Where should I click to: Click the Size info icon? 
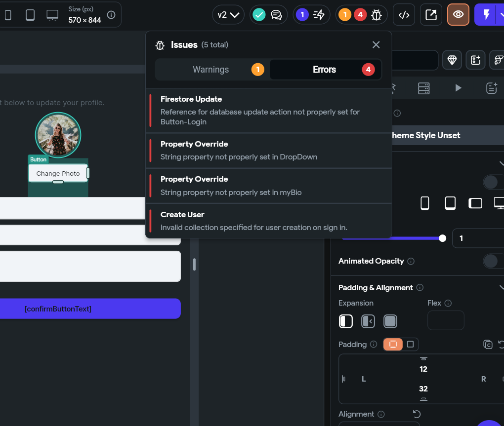(x=111, y=15)
